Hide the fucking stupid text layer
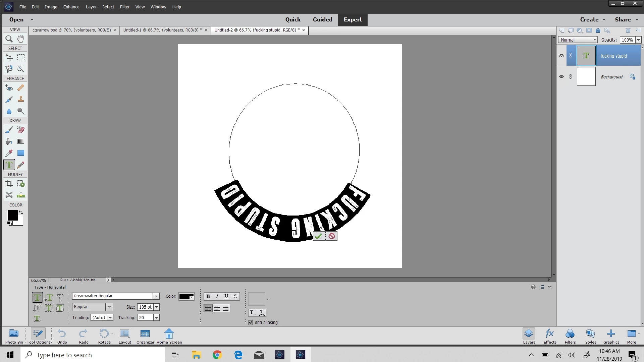The image size is (644, 362). (561, 56)
